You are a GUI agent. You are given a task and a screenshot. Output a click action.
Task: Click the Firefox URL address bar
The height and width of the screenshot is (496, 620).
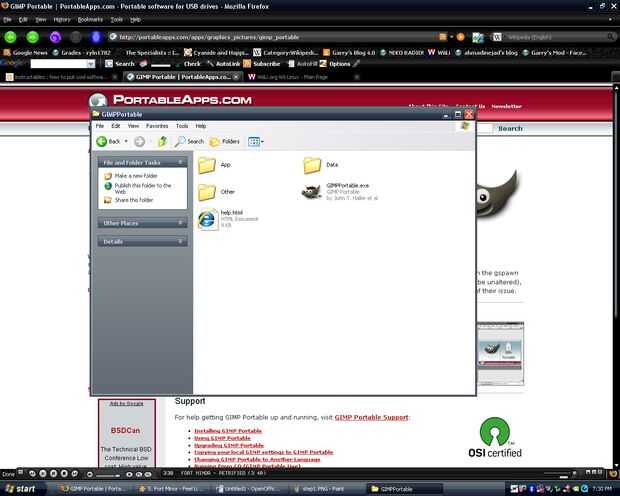click(x=273, y=37)
